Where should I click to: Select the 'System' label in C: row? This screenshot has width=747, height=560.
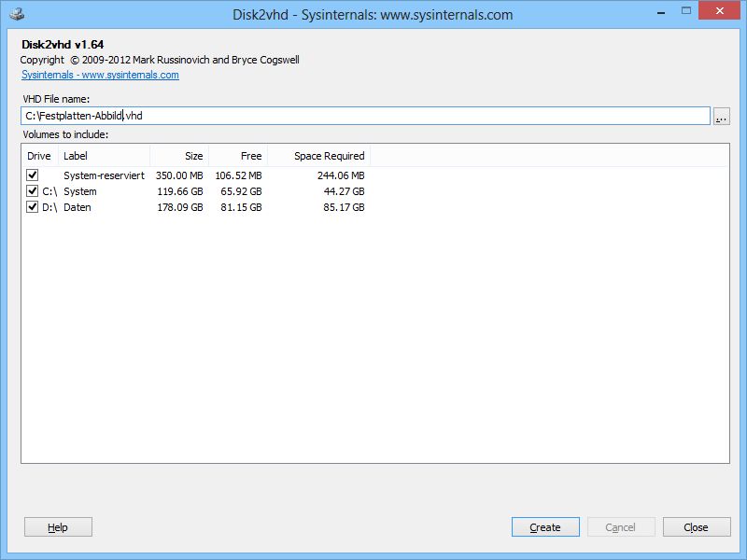tap(80, 191)
